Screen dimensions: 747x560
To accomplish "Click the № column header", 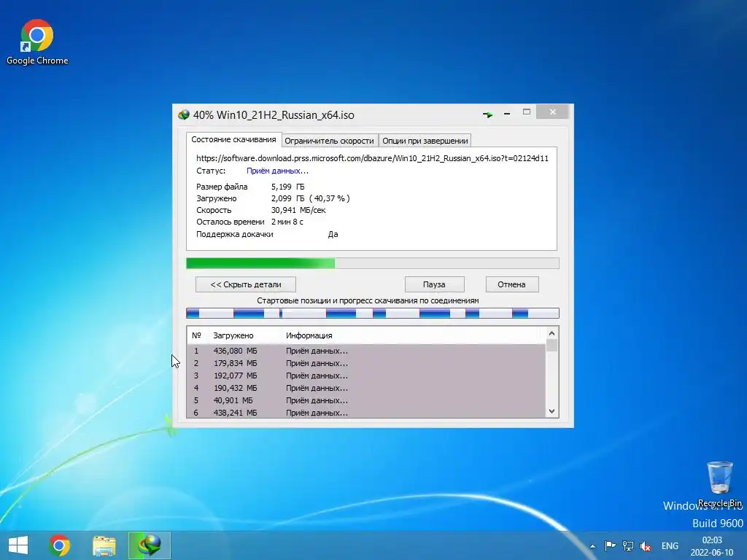I will (197, 335).
